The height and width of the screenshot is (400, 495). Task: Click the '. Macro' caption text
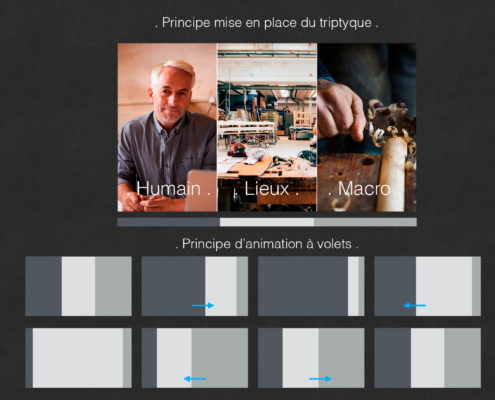[x=360, y=189]
